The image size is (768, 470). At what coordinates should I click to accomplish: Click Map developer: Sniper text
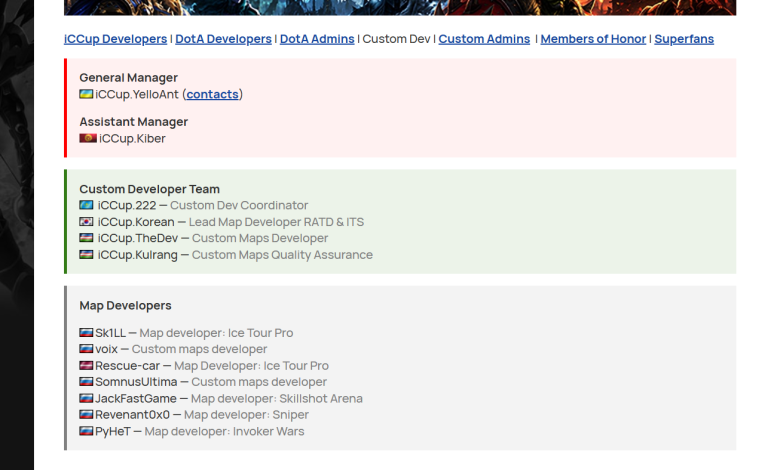pyautogui.click(x=246, y=415)
